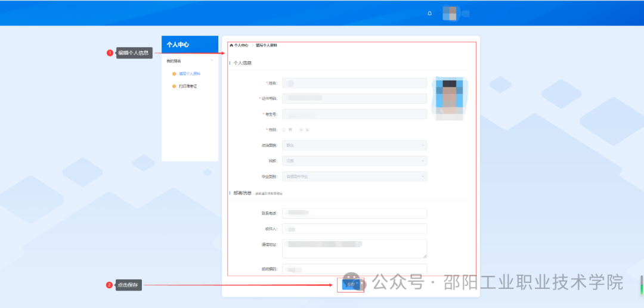Click the candidate photo thumbnail

(x=450, y=99)
